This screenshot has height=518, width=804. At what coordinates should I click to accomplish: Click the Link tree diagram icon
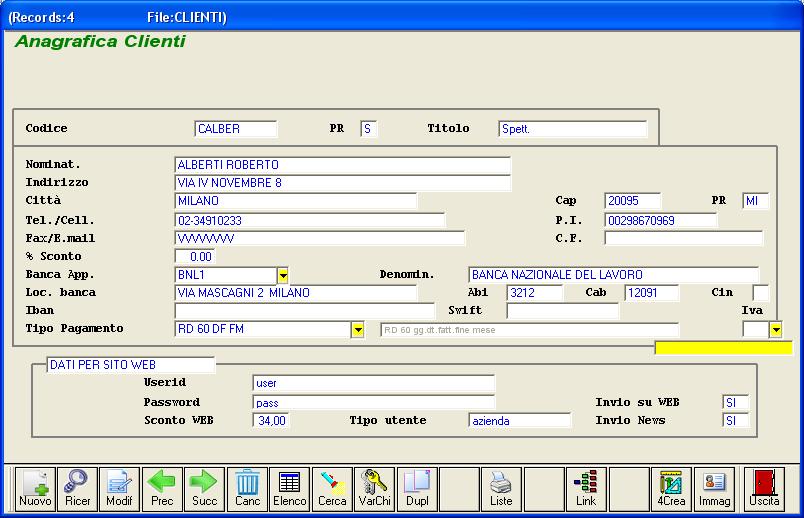[x=586, y=489]
